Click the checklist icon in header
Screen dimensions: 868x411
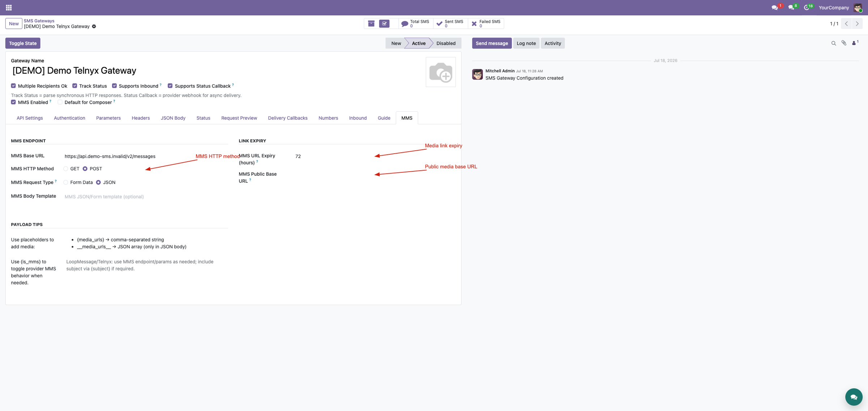coord(384,23)
